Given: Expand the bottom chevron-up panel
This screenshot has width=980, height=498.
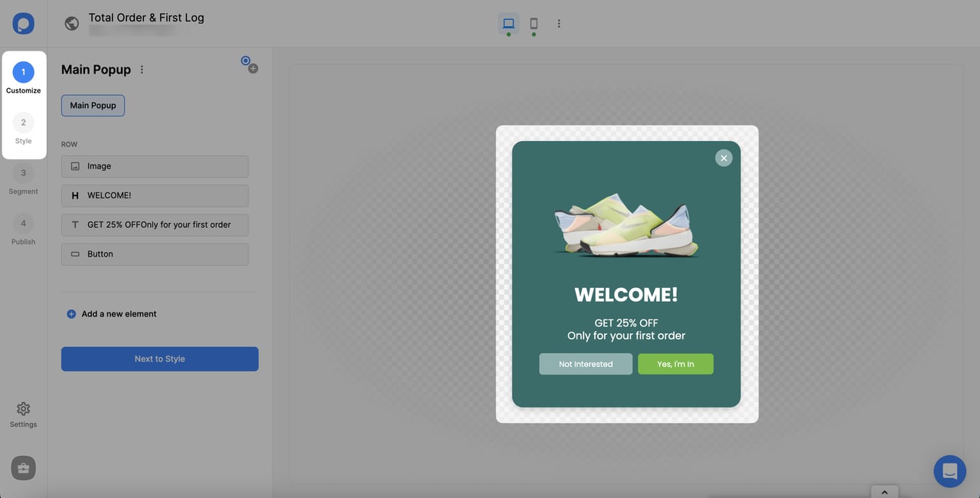Looking at the screenshot, I should point(884,492).
